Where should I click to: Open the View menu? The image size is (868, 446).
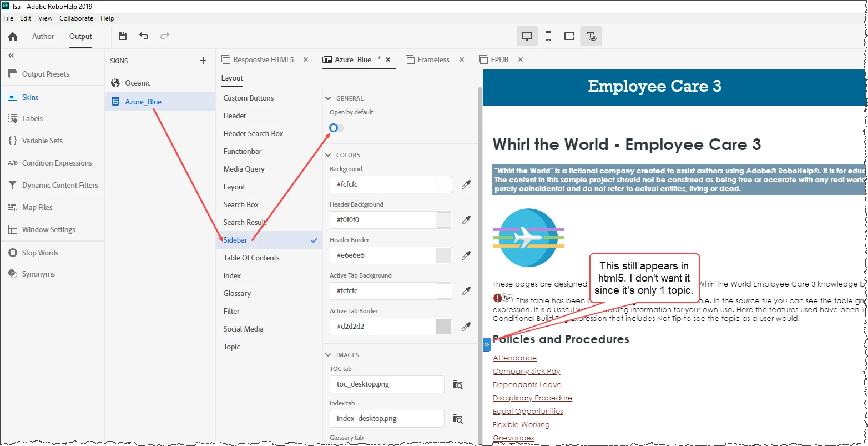tap(46, 18)
